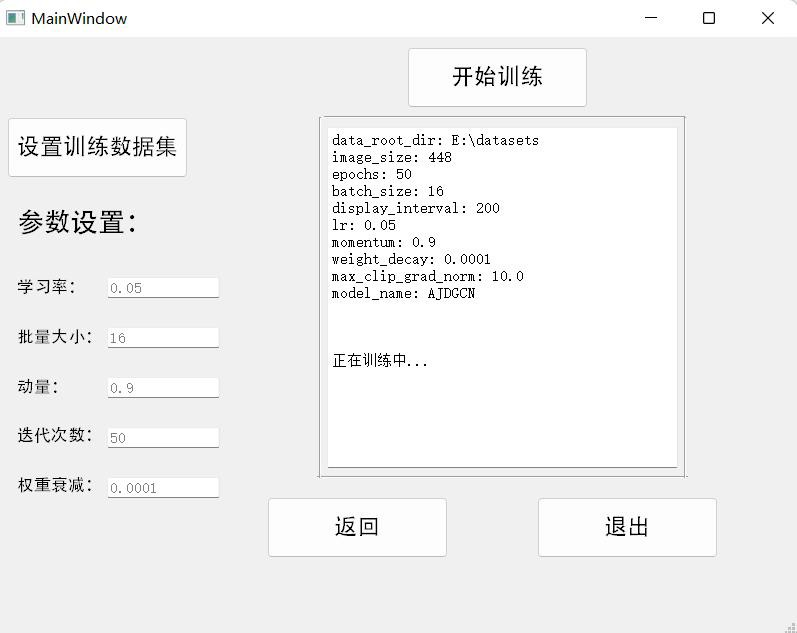The width and height of the screenshot is (797, 633).
Task: Click the 参数设置: heading
Action: tap(78, 222)
